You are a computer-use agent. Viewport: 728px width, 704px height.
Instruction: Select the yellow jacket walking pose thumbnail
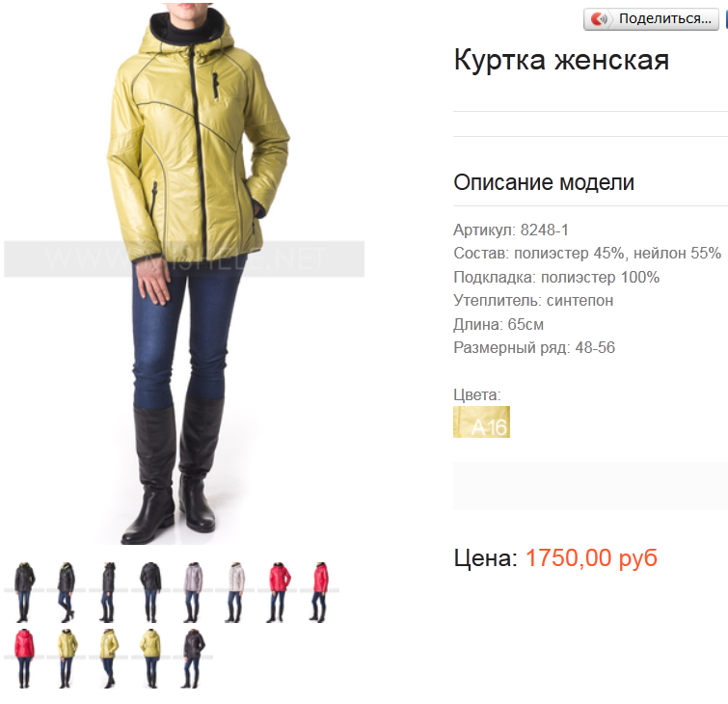pyautogui.click(x=108, y=659)
